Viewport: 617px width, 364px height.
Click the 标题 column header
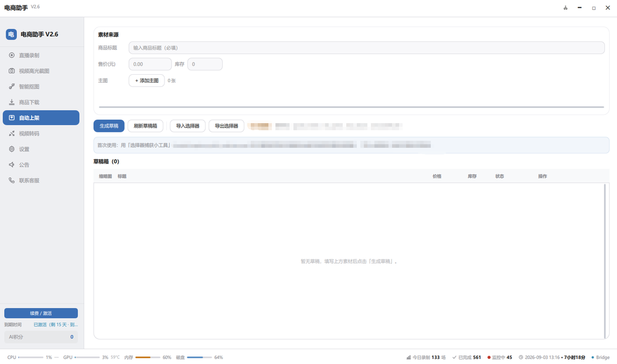(122, 176)
